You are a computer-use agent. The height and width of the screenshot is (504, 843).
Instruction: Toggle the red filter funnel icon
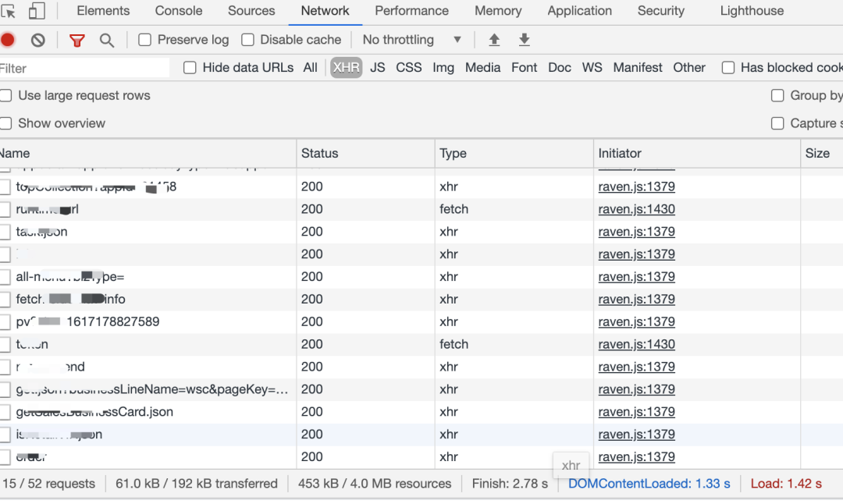[76, 41]
